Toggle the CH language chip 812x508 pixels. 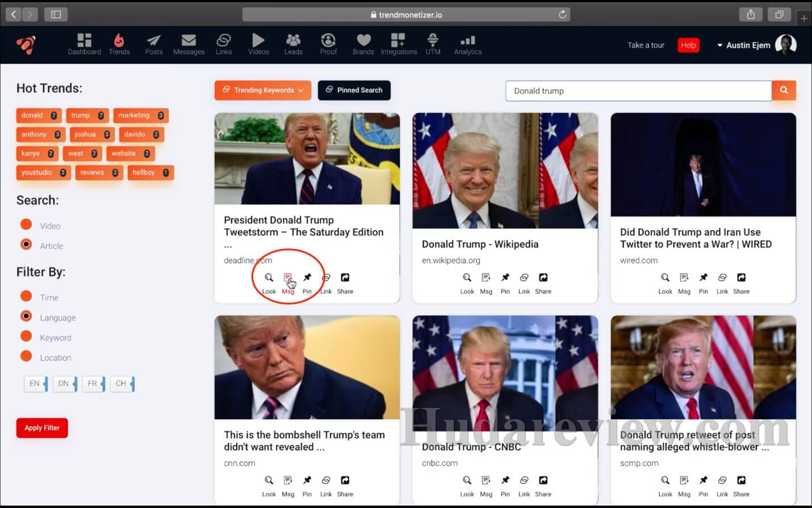pyautogui.click(x=123, y=384)
